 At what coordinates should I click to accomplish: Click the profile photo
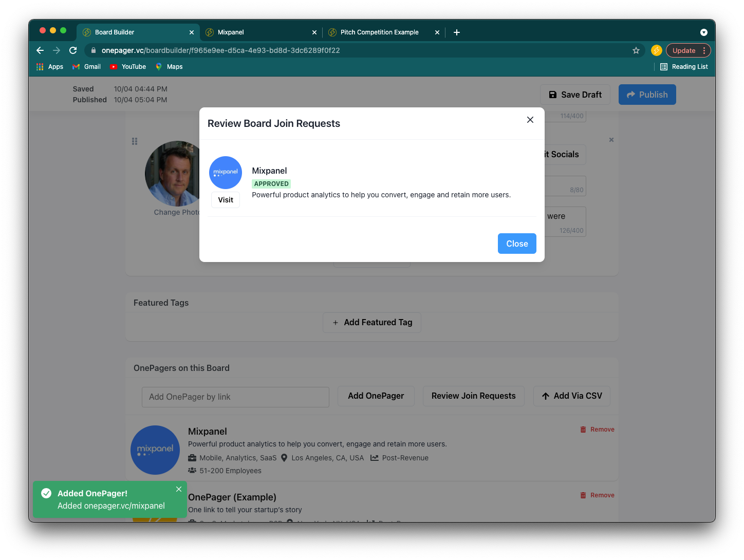(173, 174)
